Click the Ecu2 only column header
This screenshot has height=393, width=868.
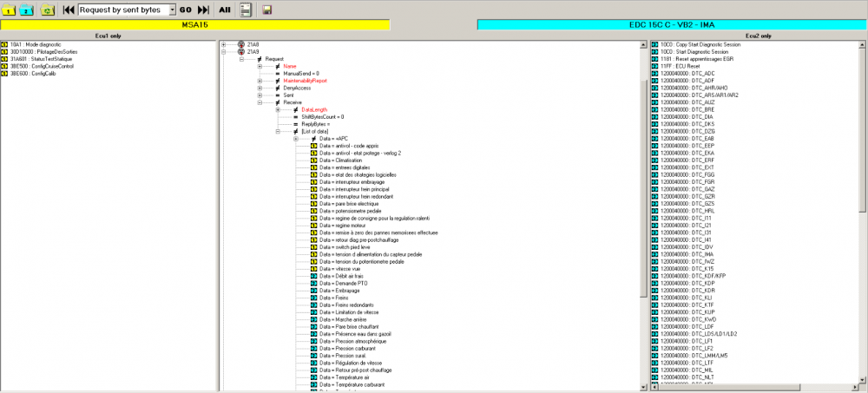759,36
